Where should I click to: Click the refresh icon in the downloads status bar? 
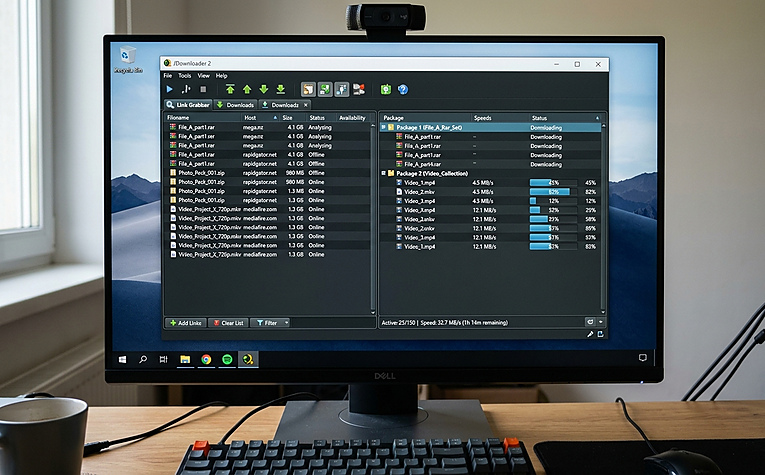[590, 322]
